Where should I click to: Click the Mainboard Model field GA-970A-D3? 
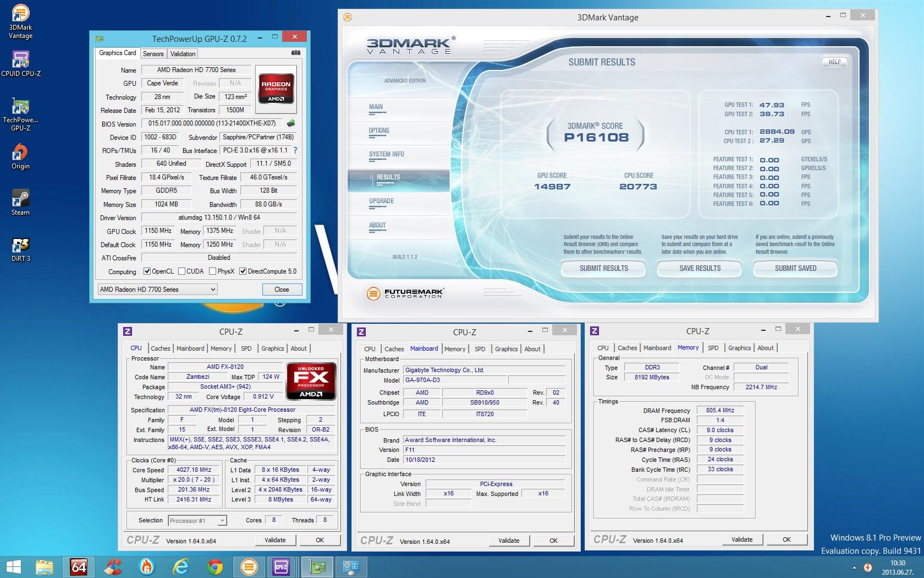pyautogui.click(x=454, y=380)
